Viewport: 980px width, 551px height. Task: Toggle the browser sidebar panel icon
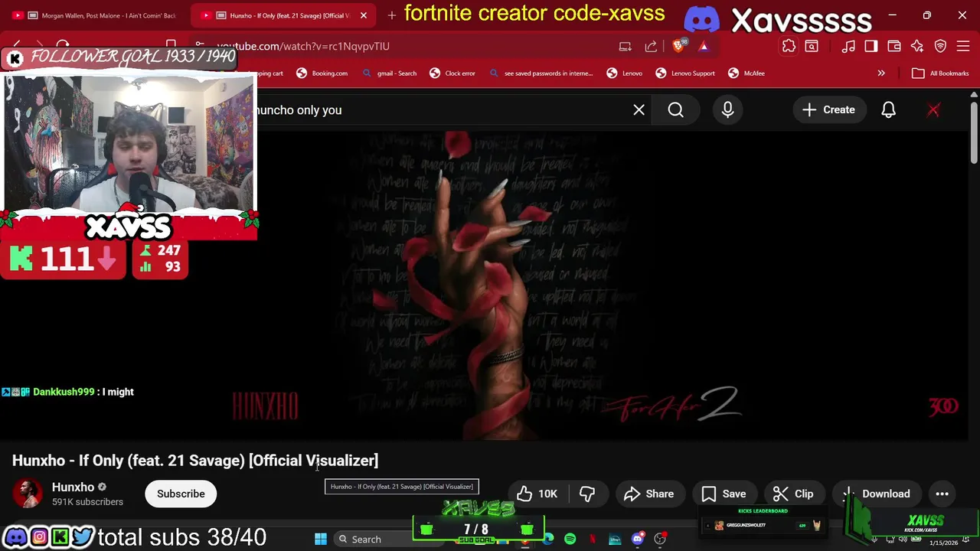(x=871, y=47)
